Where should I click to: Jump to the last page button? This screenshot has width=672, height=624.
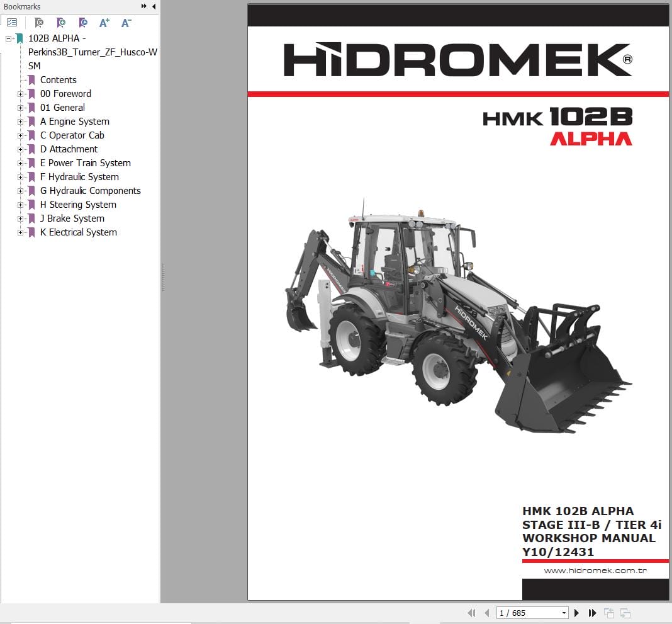pos(592,612)
